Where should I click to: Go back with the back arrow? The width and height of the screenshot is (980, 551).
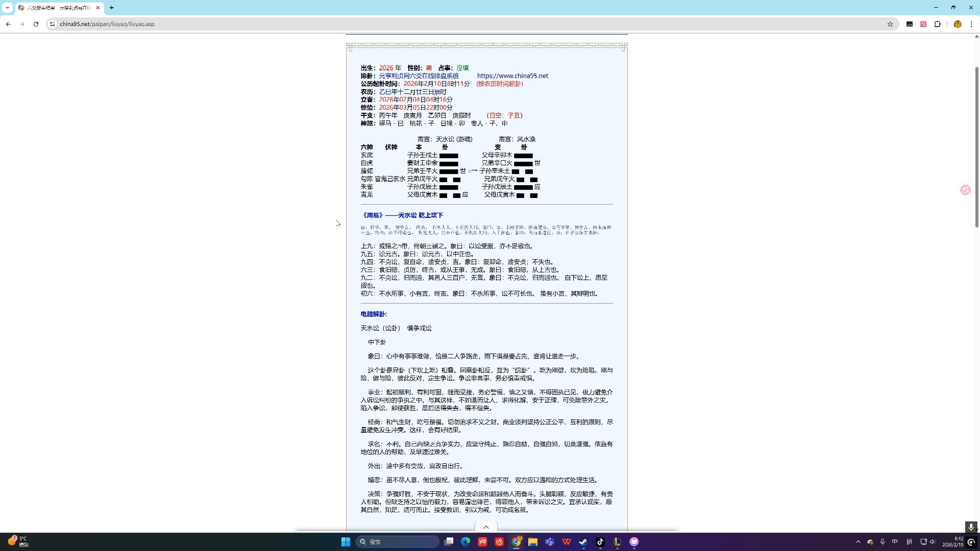click(9, 24)
